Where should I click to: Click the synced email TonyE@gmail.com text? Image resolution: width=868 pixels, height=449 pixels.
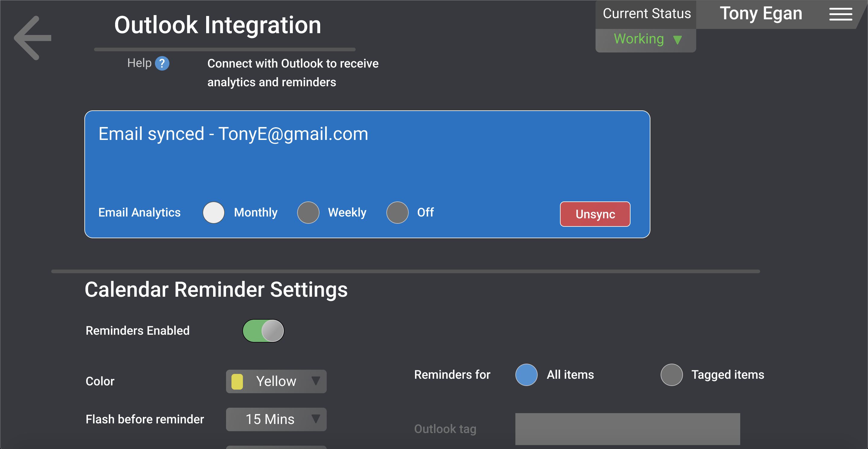[293, 134]
